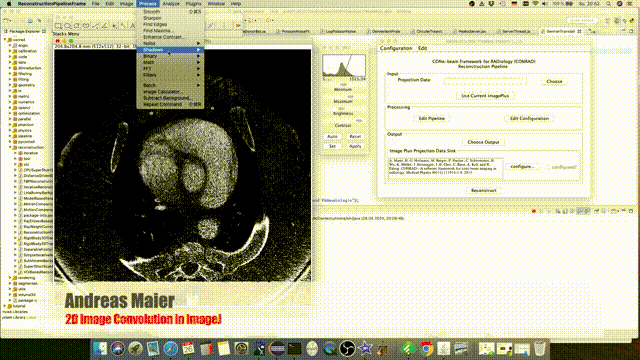The image size is (640, 360).
Task: Open OBS Studio from the Dock
Action: pyautogui.click(x=347, y=349)
